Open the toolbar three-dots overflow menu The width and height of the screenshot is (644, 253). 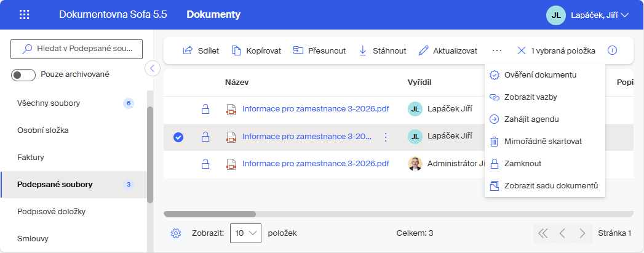(x=497, y=50)
